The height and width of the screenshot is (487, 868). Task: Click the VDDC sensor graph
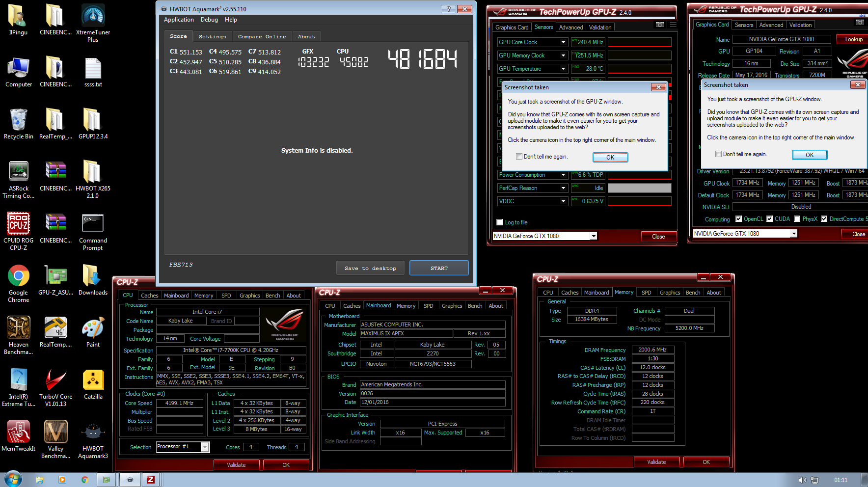640,201
